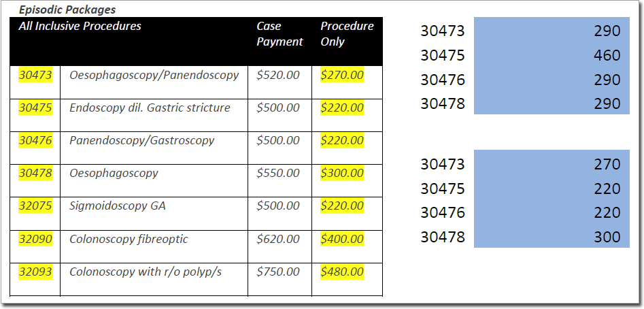This screenshot has width=644, height=309.
Task: Click the Colonoscopy with r/o polyp/s cell
Action: [146, 272]
